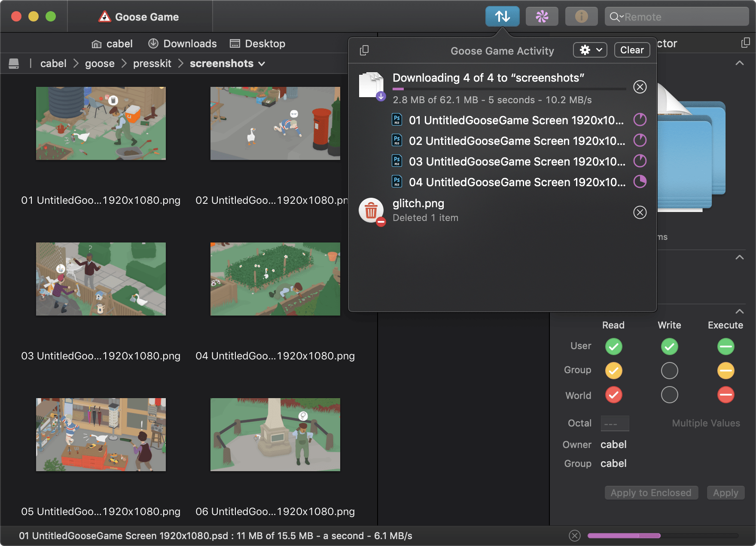Click the progress pie for file 04 PSD
Screen dimensions: 756x546
click(640, 181)
